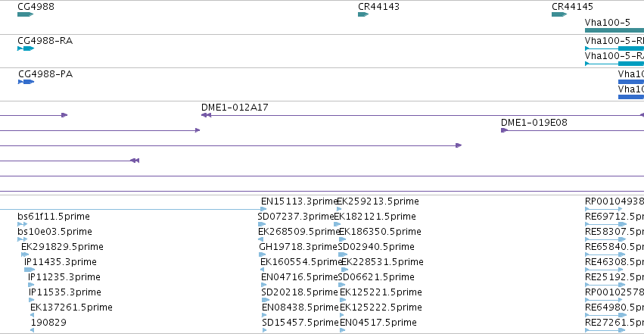Click the arrow glyph under EK182121.5prime

tap(338, 224)
